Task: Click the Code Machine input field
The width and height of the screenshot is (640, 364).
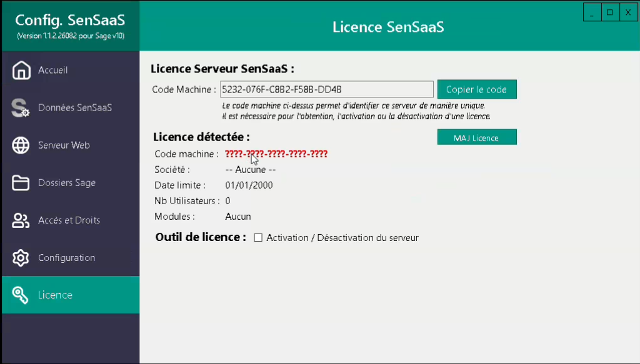Action: click(327, 89)
